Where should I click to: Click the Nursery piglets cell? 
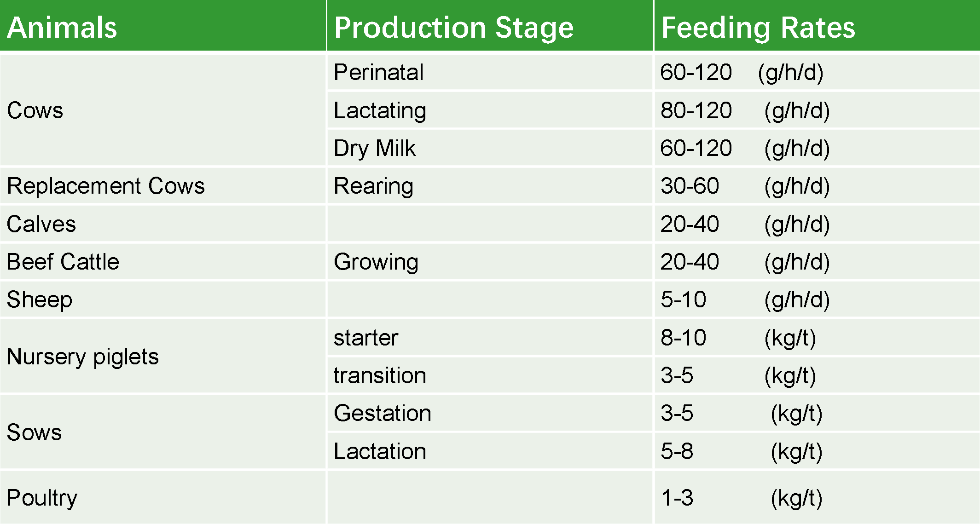click(x=163, y=357)
